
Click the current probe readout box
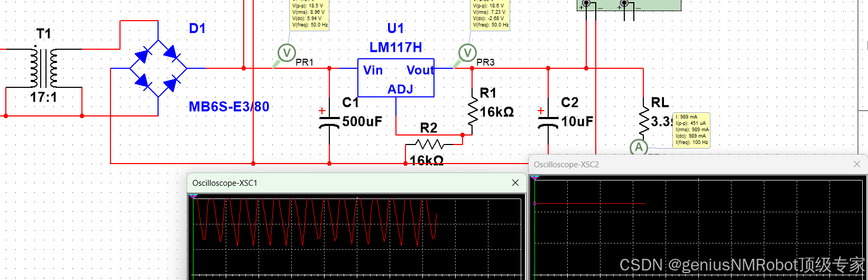point(691,130)
